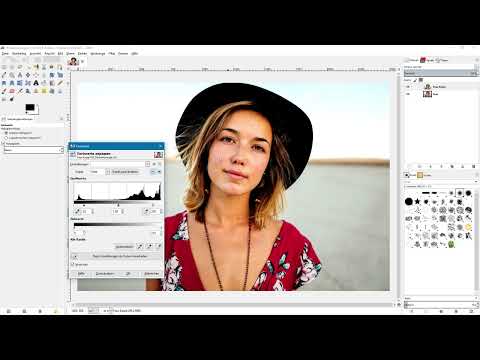
Task: Select the Paths tool
Action: click(x=60, y=67)
